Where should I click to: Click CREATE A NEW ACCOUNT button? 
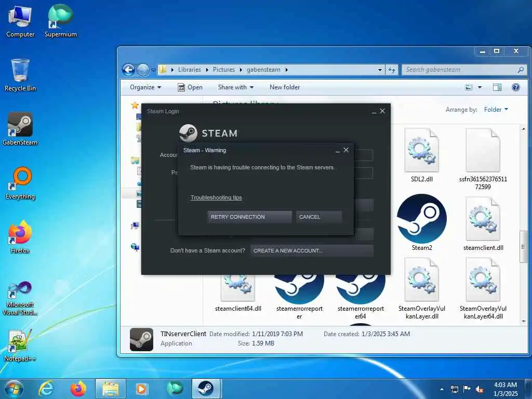tap(312, 251)
